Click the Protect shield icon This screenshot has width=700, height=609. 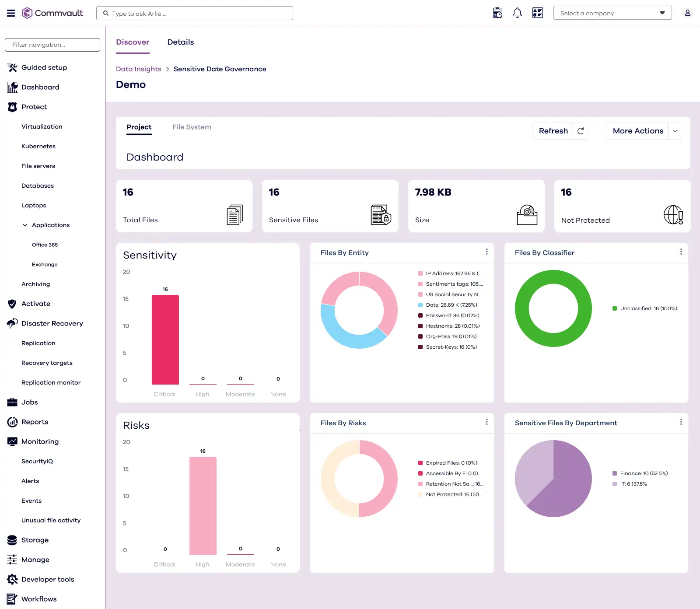click(12, 107)
